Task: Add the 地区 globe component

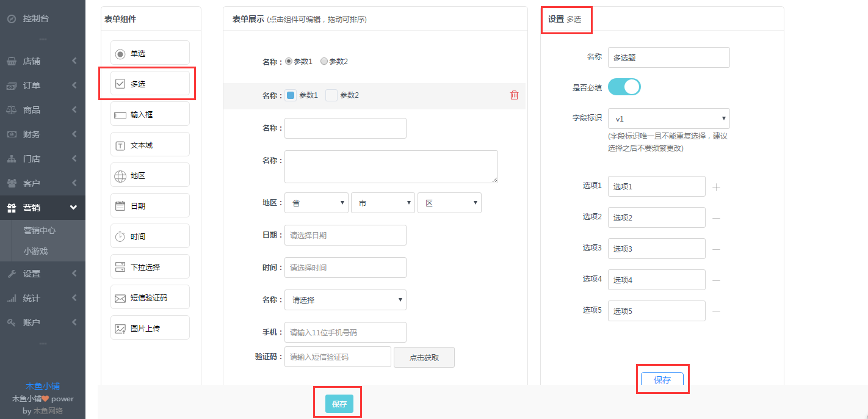Action: click(x=150, y=175)
